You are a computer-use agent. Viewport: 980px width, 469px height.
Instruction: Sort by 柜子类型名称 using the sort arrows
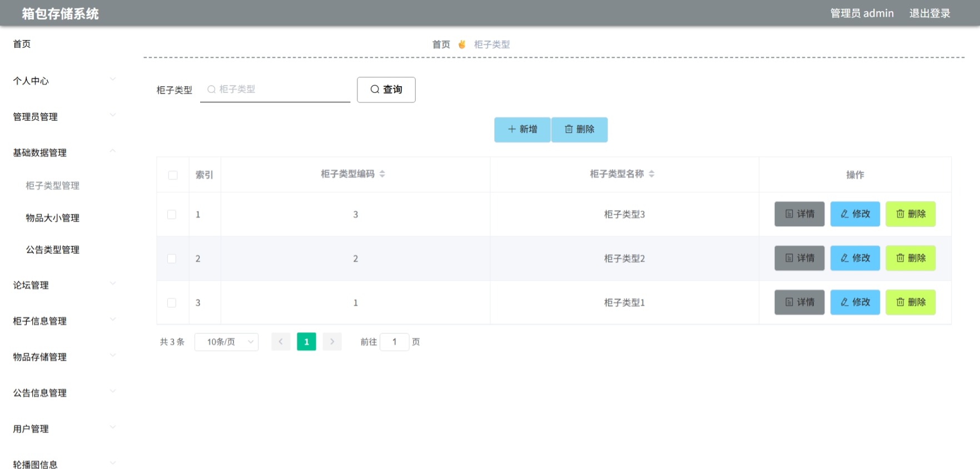pos(651,174)
